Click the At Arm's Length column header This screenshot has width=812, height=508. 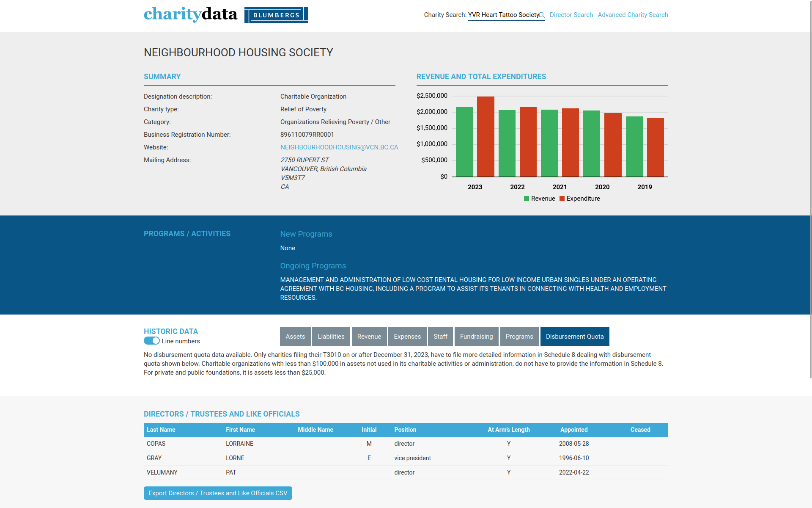pos(509,430)
